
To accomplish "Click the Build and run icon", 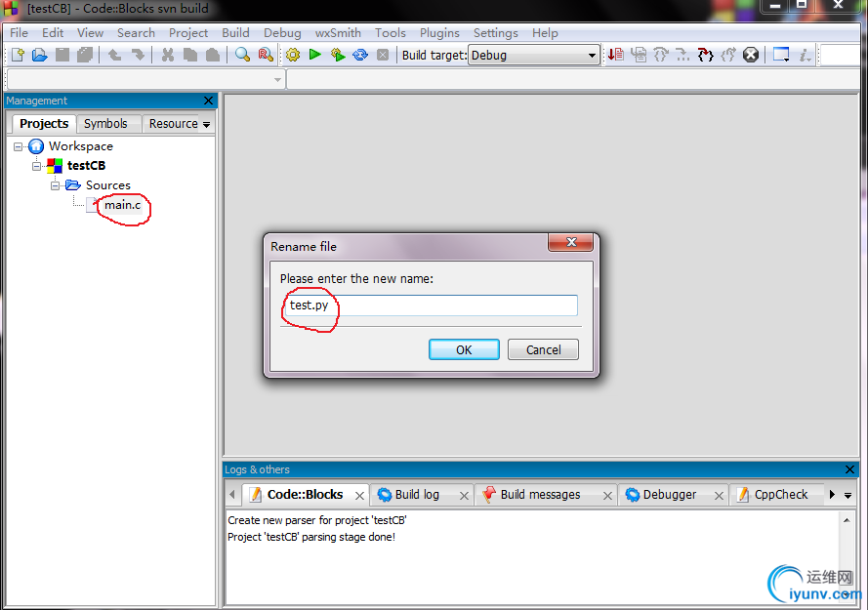I will [338, 55].
